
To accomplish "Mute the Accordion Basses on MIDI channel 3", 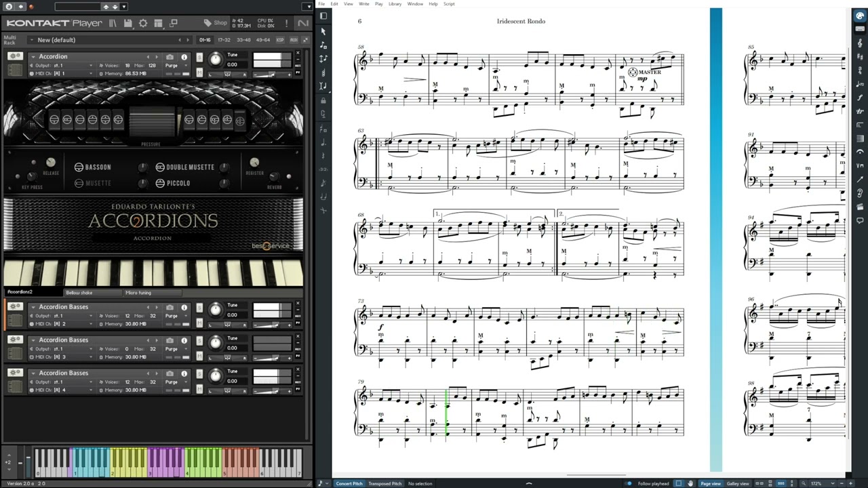I will point(199,354).
